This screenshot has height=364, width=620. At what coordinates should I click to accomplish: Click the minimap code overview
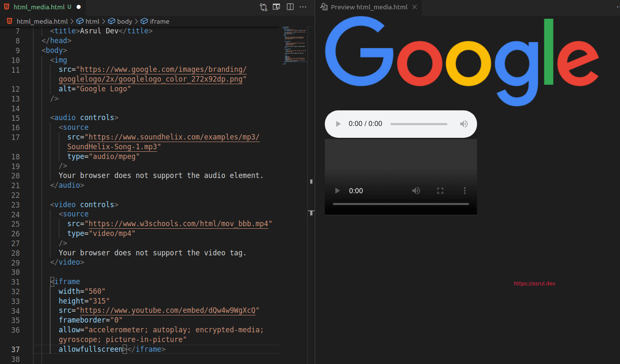click(x=294, y=45)
